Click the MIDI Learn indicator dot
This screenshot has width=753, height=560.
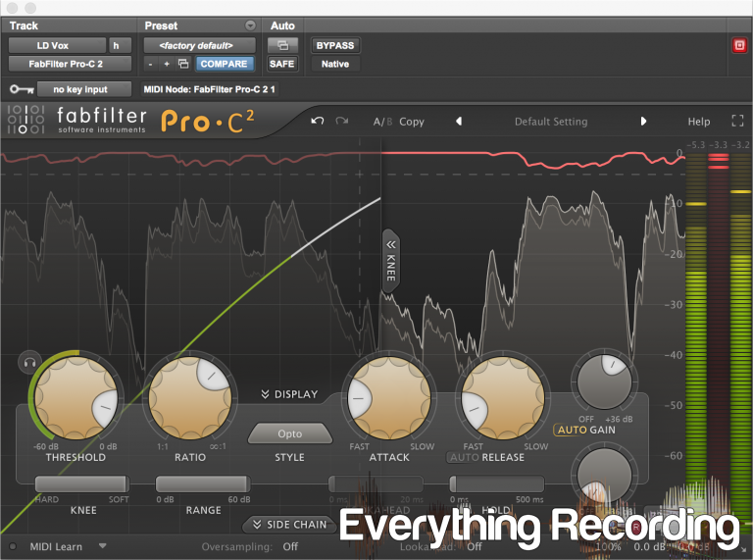pos(13,546)
